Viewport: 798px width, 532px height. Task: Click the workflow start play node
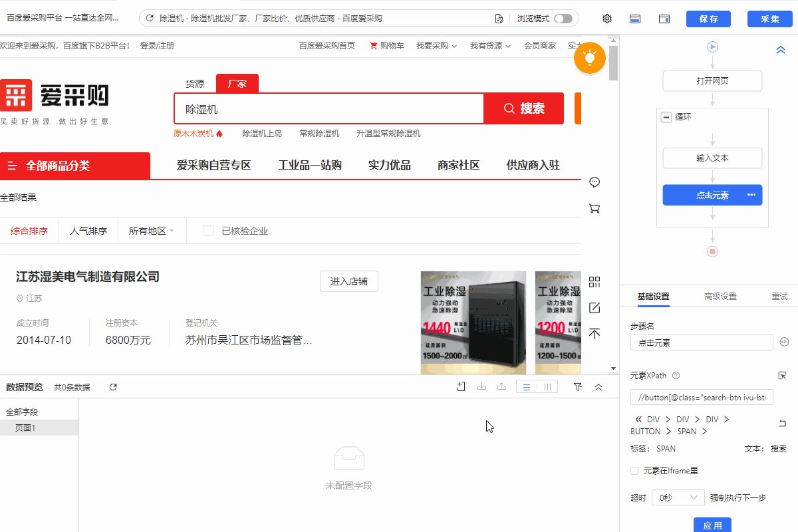(x=713, y=47)
